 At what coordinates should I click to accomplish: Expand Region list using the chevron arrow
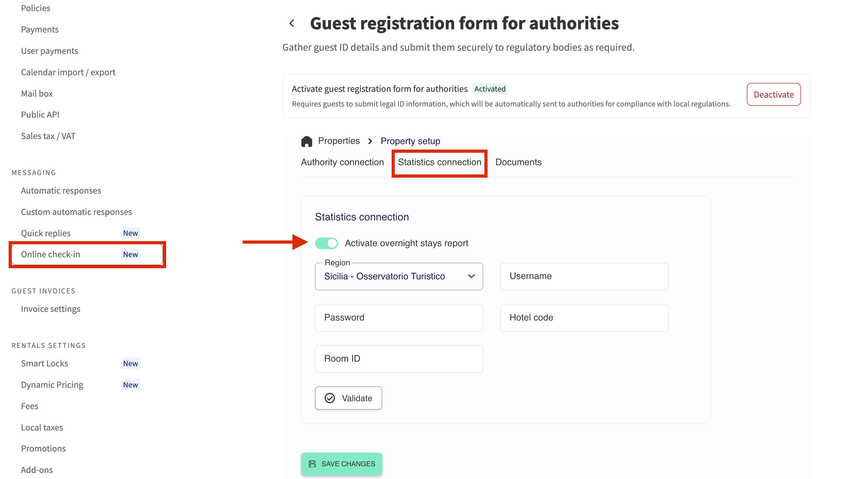click(471, 276)
